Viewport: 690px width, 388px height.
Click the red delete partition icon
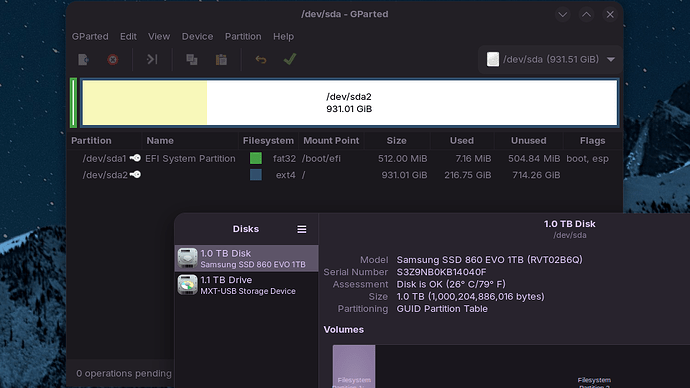(x=113, y=59)
